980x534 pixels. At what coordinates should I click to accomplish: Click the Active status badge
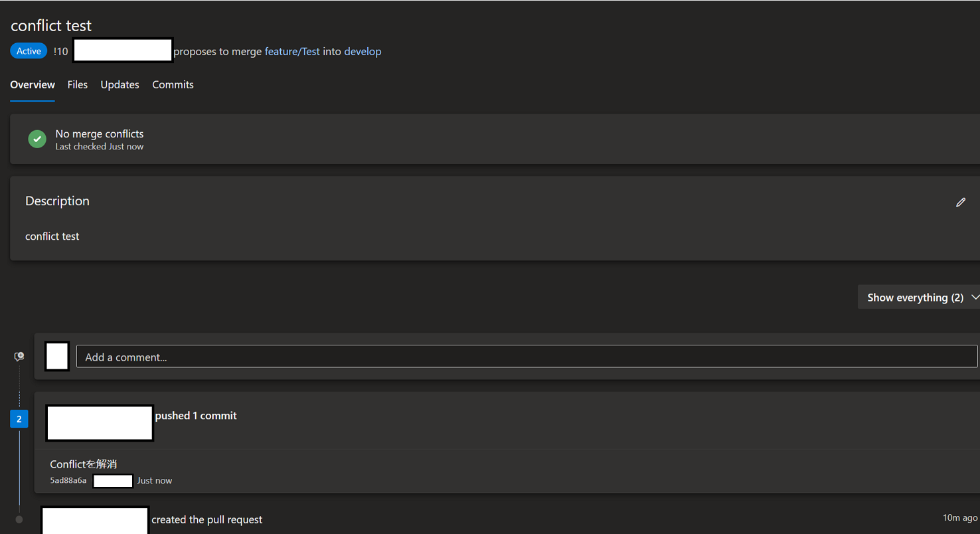(x=28, y=50)
